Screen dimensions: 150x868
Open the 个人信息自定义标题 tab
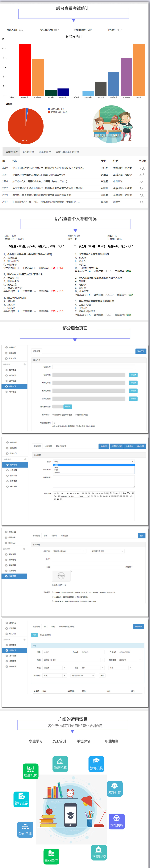[x=67, y=627]
